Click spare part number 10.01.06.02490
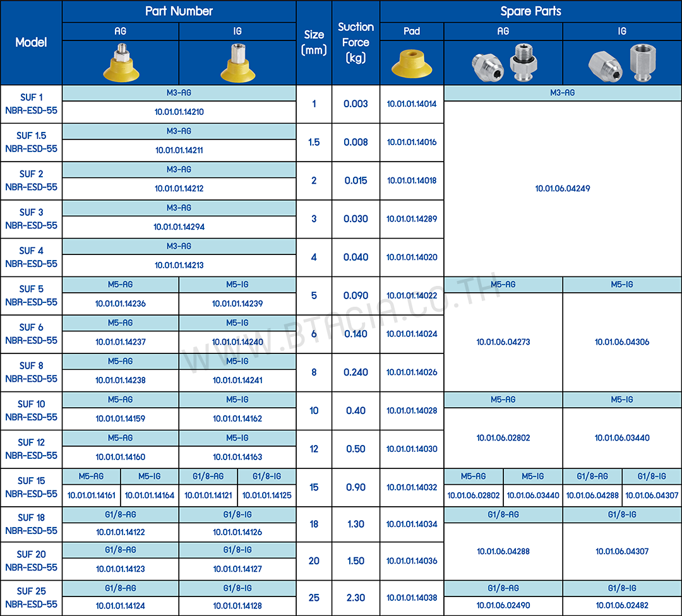682x616 pixels. pos(503,605)
